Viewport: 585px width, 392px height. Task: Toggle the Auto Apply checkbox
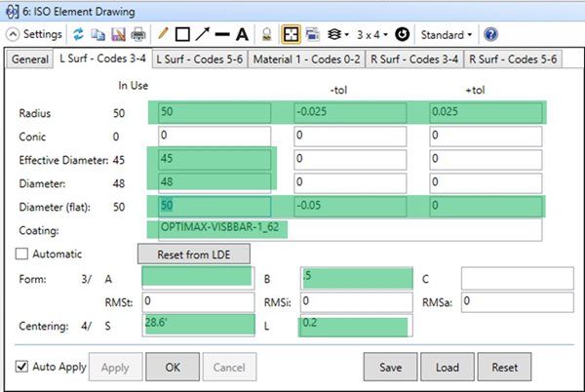point(22,367)
